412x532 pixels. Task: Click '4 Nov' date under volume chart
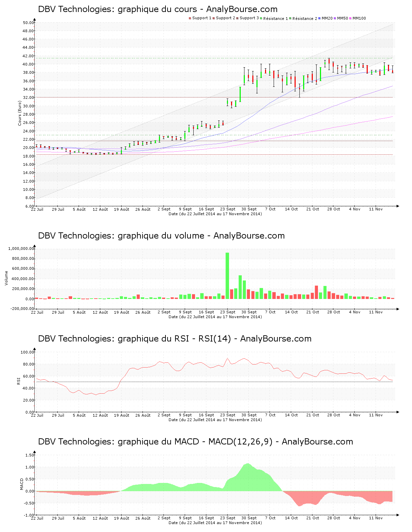pyautogui.click(x=355, y=312)
